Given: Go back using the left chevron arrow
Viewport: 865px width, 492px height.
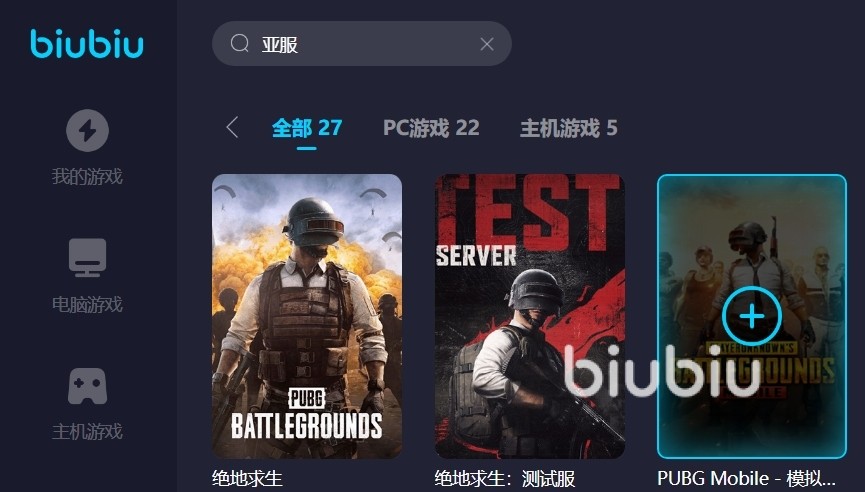Looking at the screenshot, I should click(232, 127).
